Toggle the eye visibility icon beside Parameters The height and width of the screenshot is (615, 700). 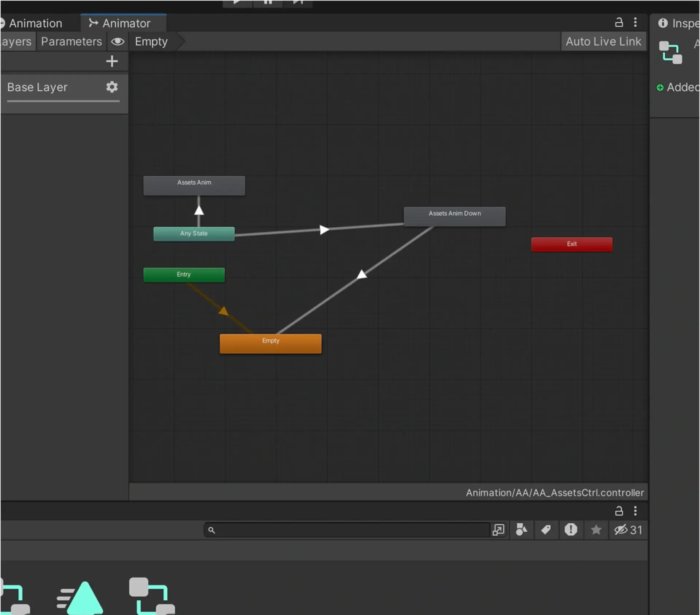(117, 42)
